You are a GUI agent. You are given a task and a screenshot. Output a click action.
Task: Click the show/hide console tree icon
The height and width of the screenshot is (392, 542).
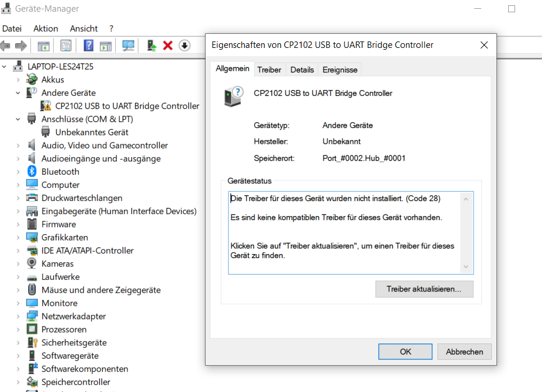point(43,46)
